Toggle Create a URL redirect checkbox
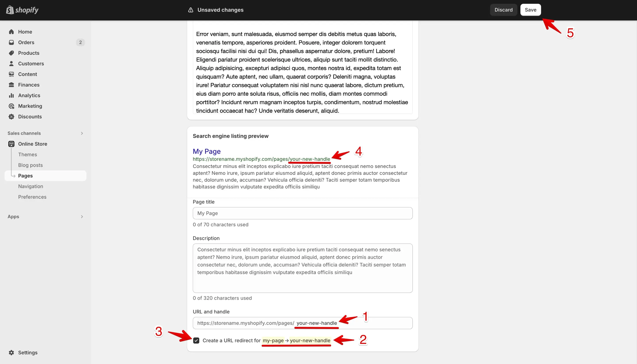637x364 pixels. coord(196,341)
